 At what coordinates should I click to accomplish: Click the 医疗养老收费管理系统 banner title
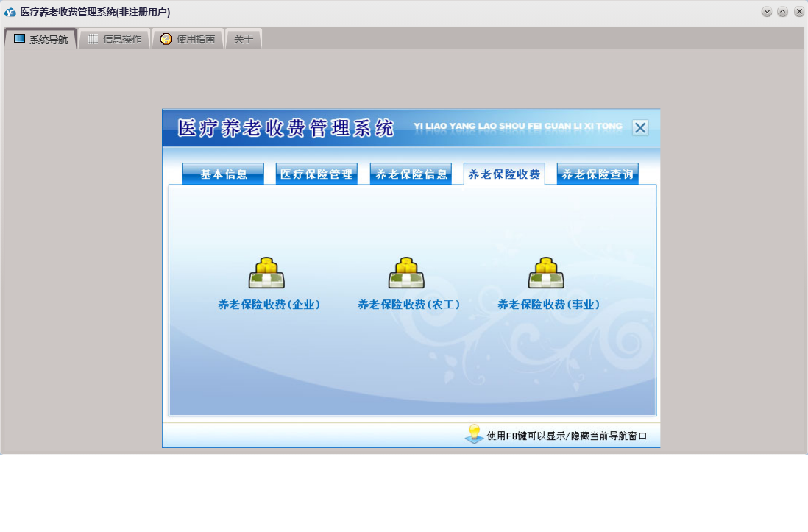click(286, 128)
